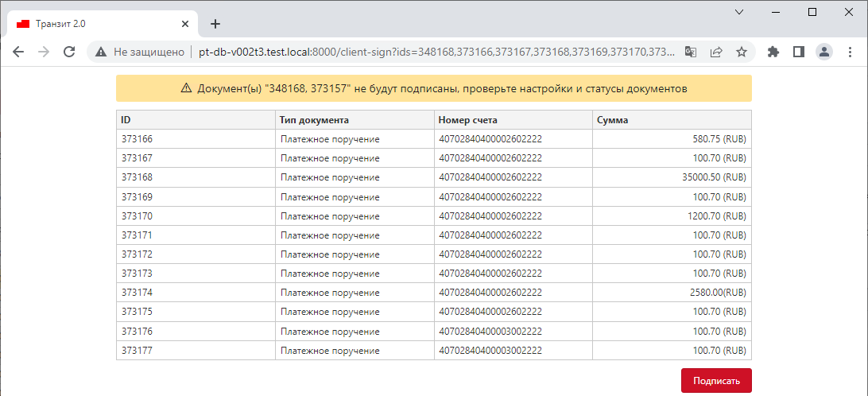Select ID cell 373174
Image resolution: width=868 pixels, height=396 pixels.
coord(196,293)
